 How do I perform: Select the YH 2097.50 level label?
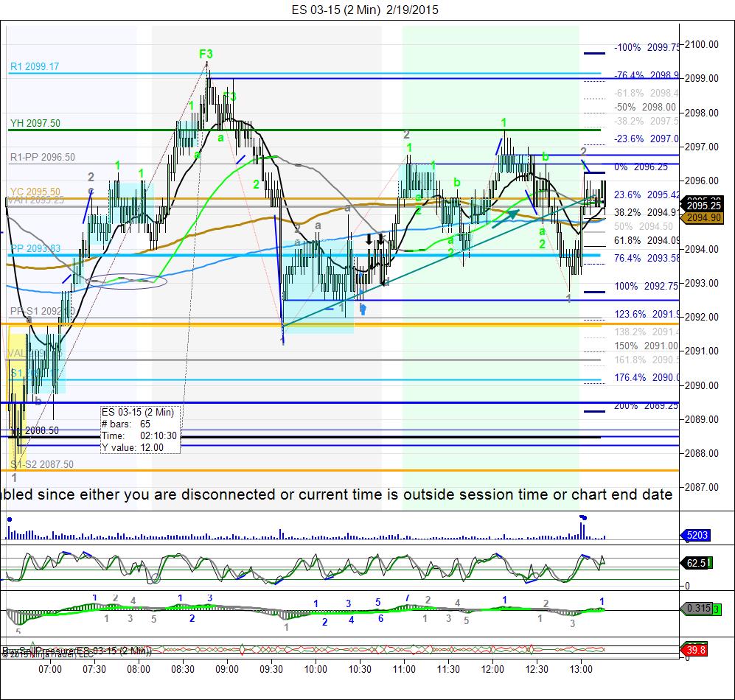[x=35, y=123]
